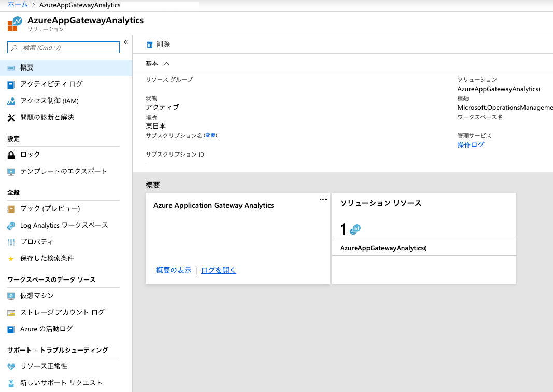
Task: Click the 削除 delete button
Action: (x=159, y=45)
